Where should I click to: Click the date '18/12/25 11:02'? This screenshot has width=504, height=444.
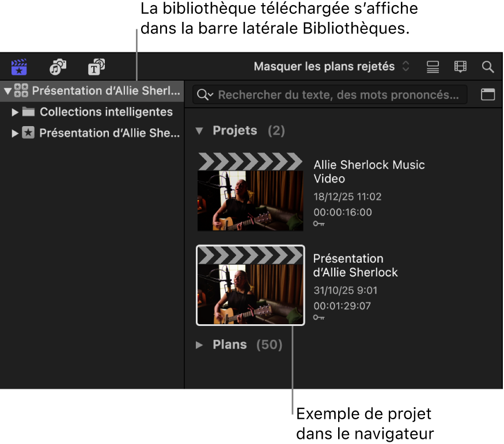[347, 196]
